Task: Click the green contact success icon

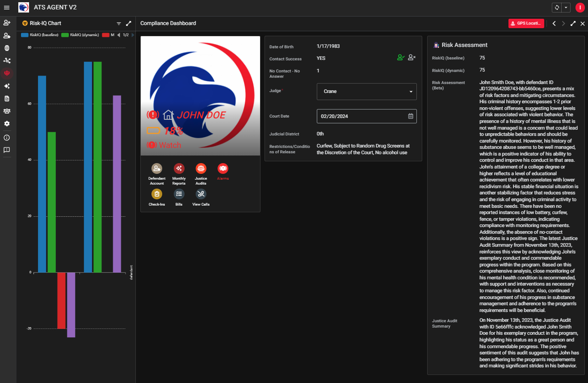Action: click(401, 58)
